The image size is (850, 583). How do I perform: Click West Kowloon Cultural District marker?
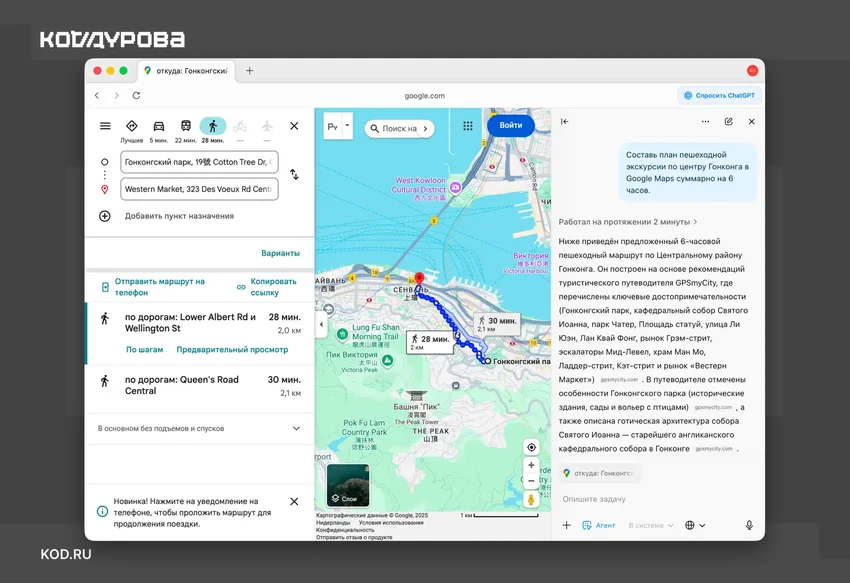(455, 188)
